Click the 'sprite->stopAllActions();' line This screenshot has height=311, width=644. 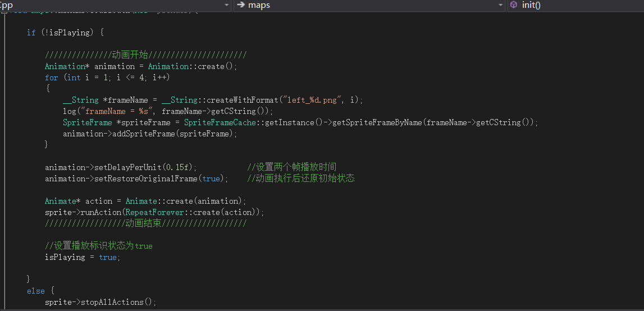101,302
